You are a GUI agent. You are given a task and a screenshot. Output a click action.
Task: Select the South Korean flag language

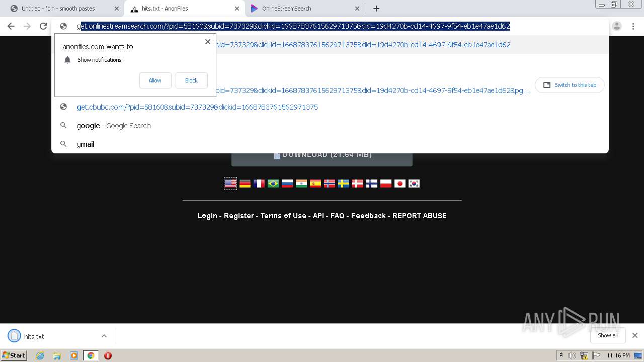click(414, 184)
